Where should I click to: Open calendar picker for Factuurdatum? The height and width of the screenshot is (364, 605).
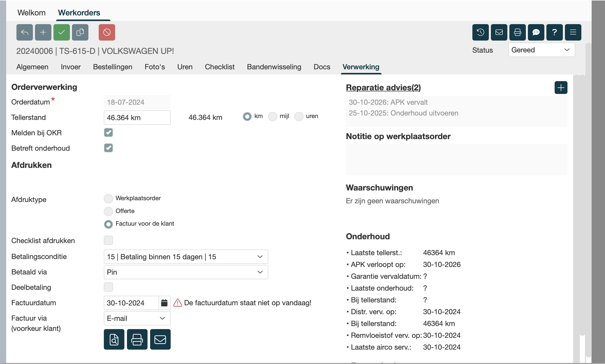[x=164, y=303]
